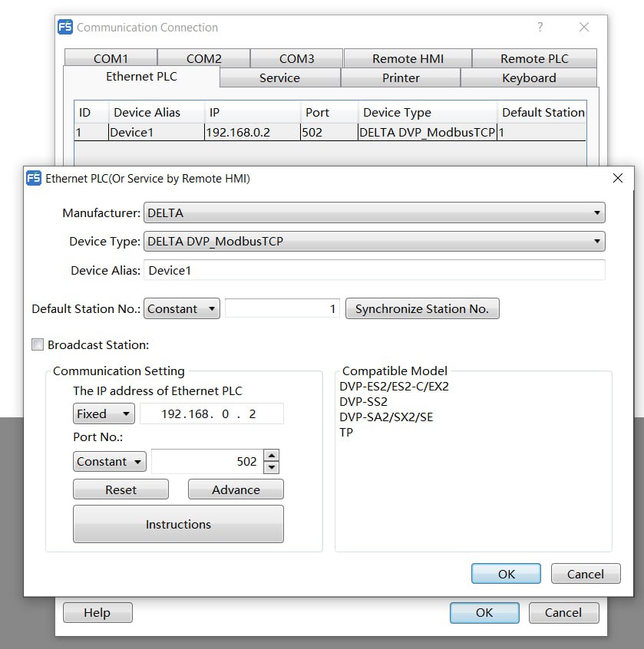The height and width of the screenshot is (649, 644).
Task: Open Default Station No. Constant dropdown
Action: click(x=181, y=308)
